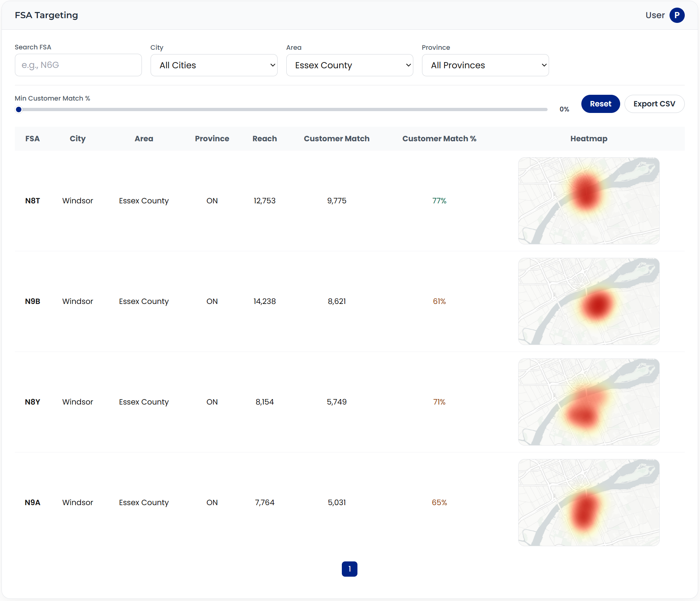Sort by Reach column header
This screenshot has width=700, height=601.
coord(265,139)
